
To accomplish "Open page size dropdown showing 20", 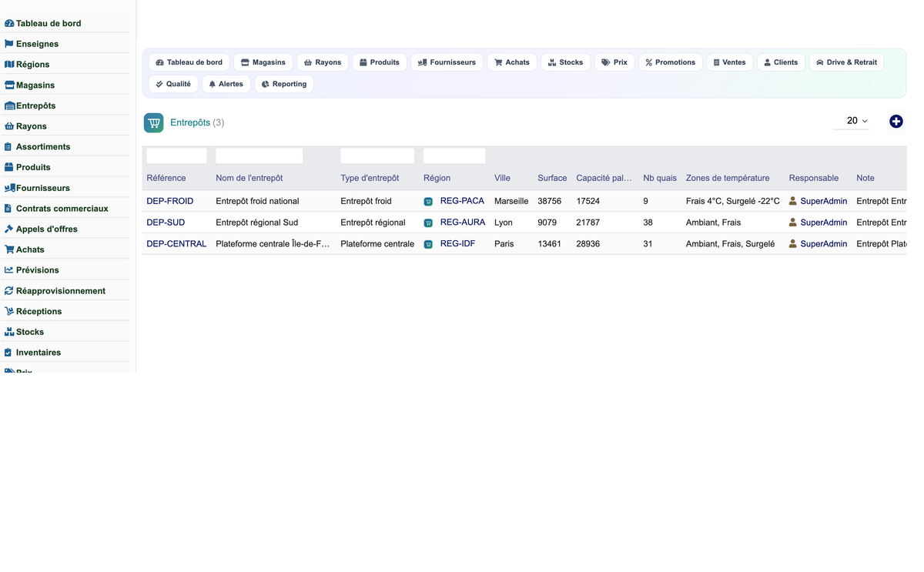I will 852,121.
